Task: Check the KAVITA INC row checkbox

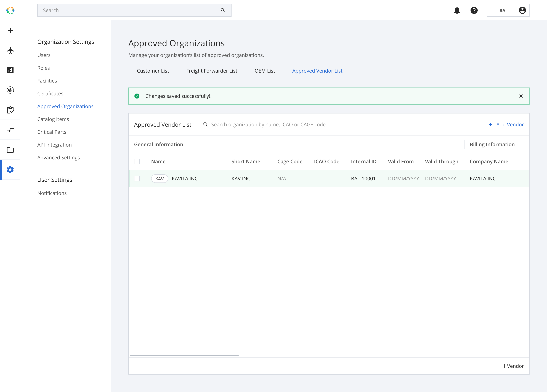Action: [137, 179]
